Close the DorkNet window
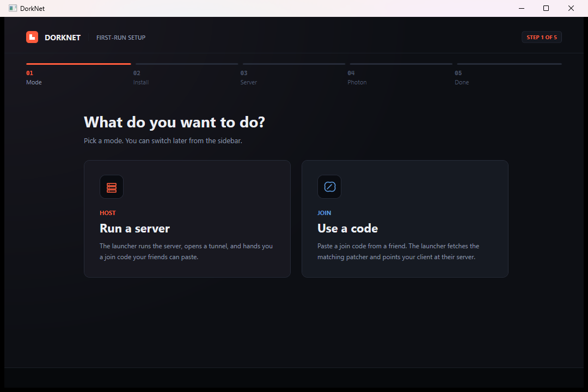The width and height of the screenshot is (588, 392). 571,8
